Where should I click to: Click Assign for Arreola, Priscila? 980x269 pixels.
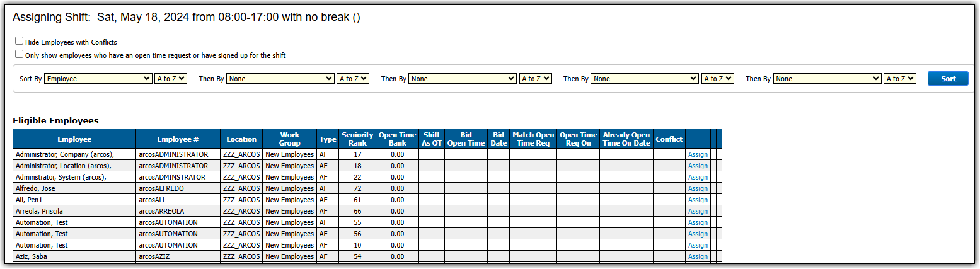pos(698,211)
